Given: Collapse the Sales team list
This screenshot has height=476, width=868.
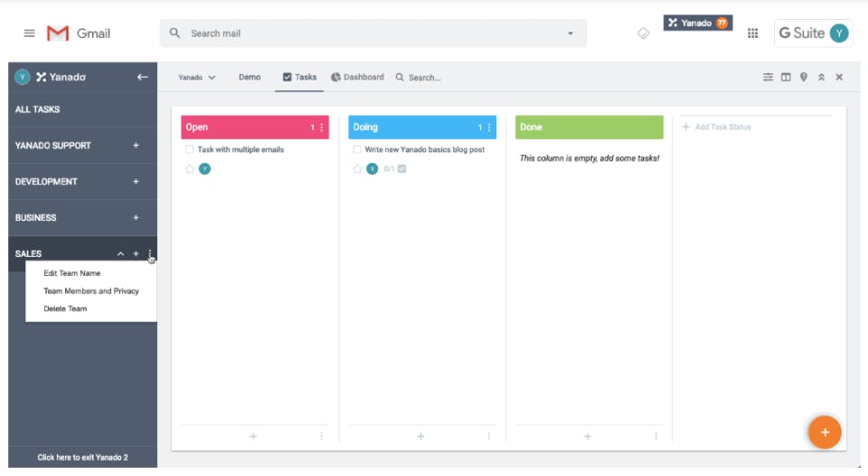Looking at the screenshot, I should click(121, 254).
